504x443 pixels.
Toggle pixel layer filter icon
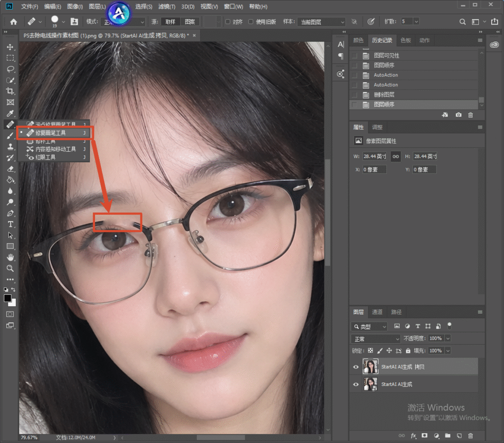click(397, 326)
